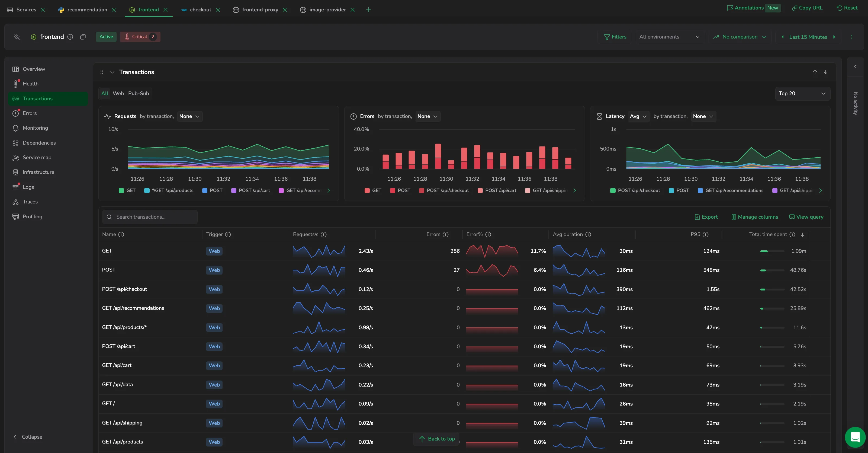868x453 pixels.
Task: Toggle the GET series in Requests legend
Action: point(127,190)
